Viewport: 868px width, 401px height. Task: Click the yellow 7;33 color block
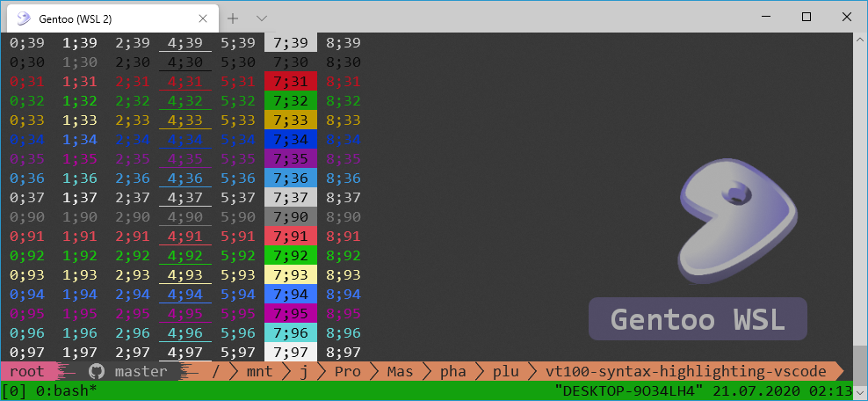point(291,120)
